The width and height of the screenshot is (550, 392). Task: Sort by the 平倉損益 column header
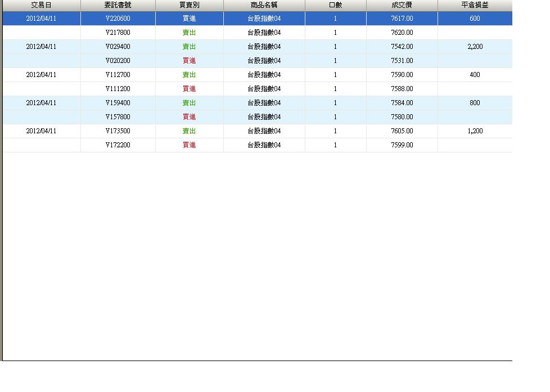[475, 5]
